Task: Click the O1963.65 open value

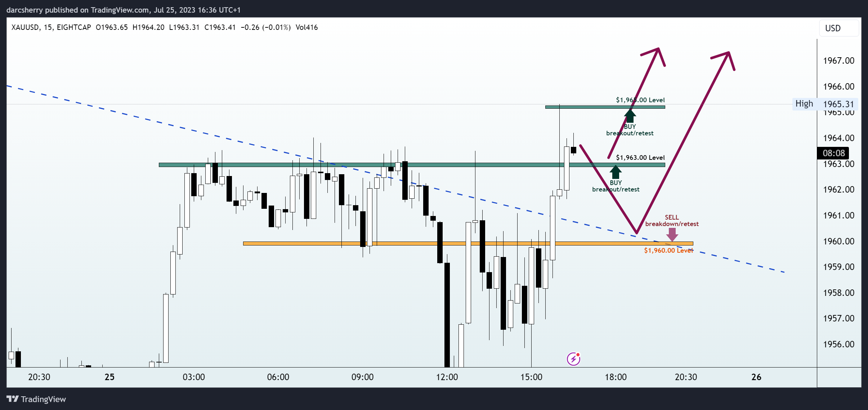Action: 112,27
